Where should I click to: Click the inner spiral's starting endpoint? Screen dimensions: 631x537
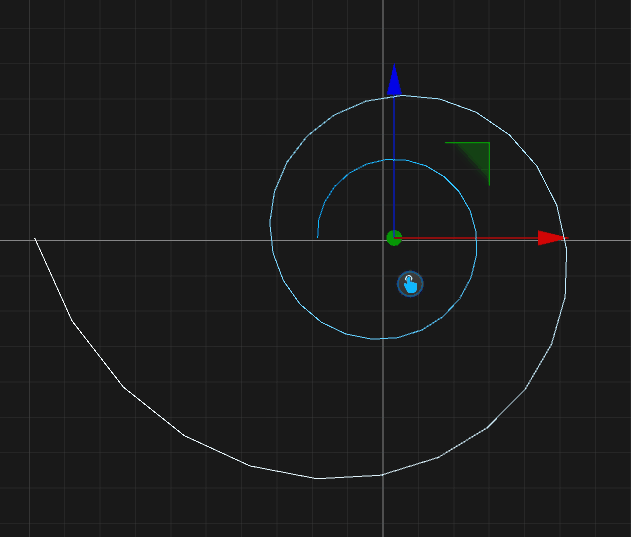tap(317, 237)
